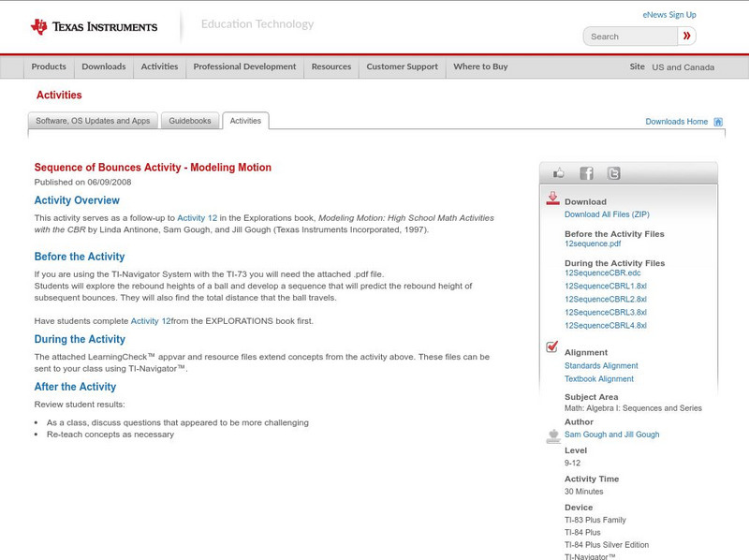This screenshot has height=560, width=749.
Task: Click the red Download arrow icon
Action: [x=552, y=199]
